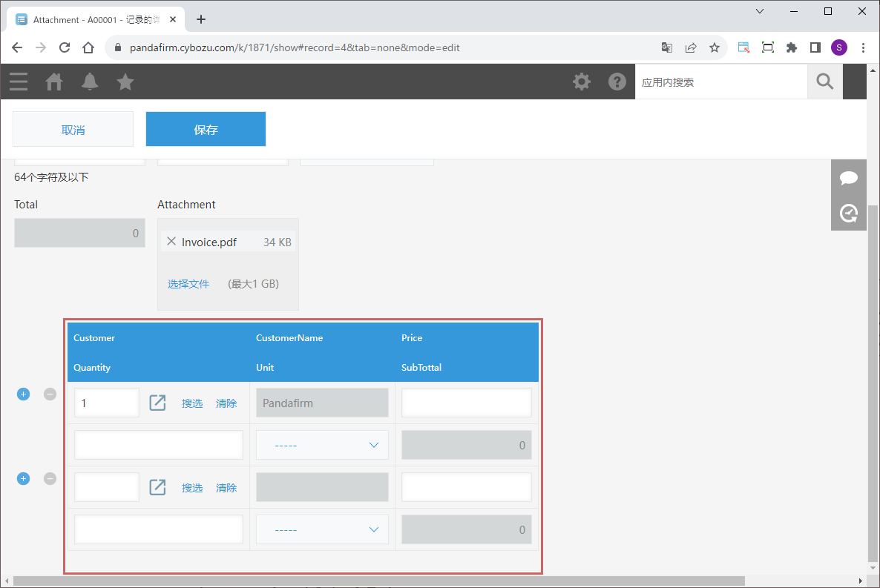Open the record history icon
Screen dimensions: 880x588
tap(849, 214)
